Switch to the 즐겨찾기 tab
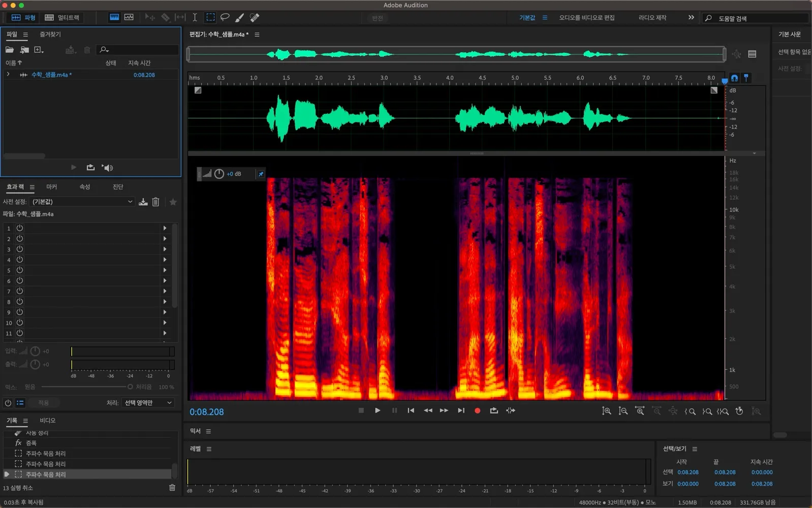The height and width of the screenshot is (508, 812). (50, 34)
